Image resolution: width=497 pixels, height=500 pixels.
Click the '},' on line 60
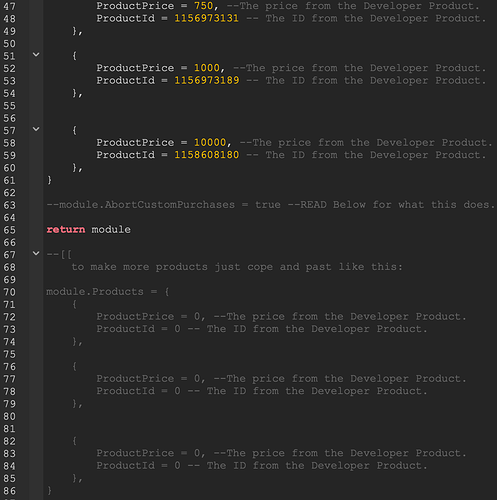(x=77, y=167)
